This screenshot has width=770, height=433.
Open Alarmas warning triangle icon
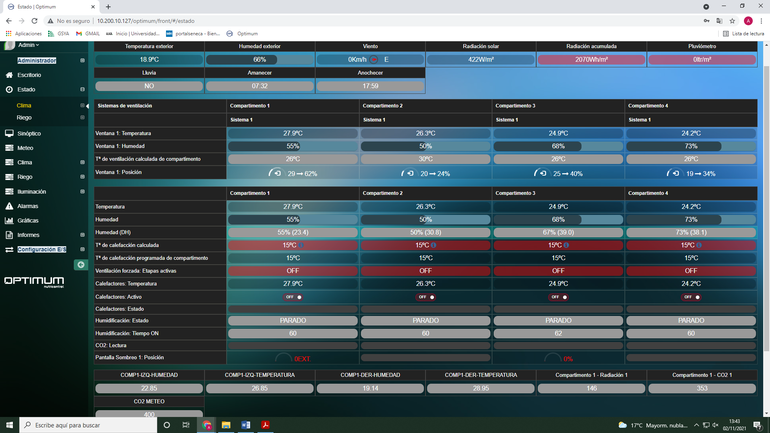point(9,206)
